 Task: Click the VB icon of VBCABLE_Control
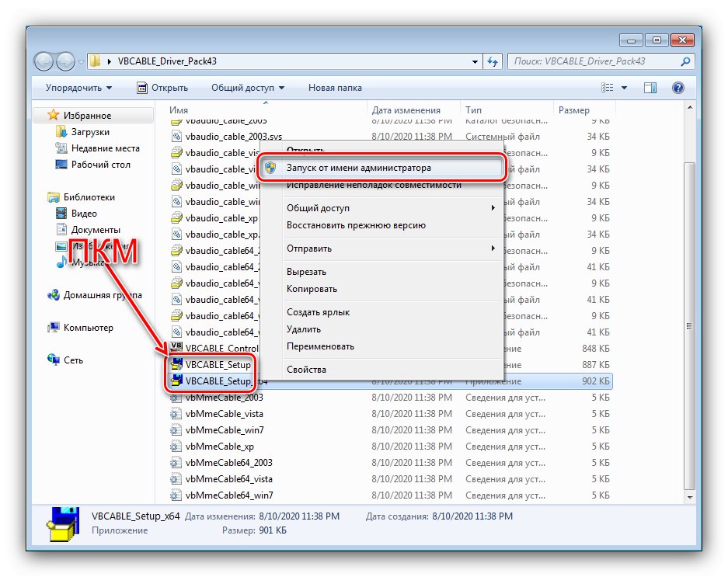point(176,347)
